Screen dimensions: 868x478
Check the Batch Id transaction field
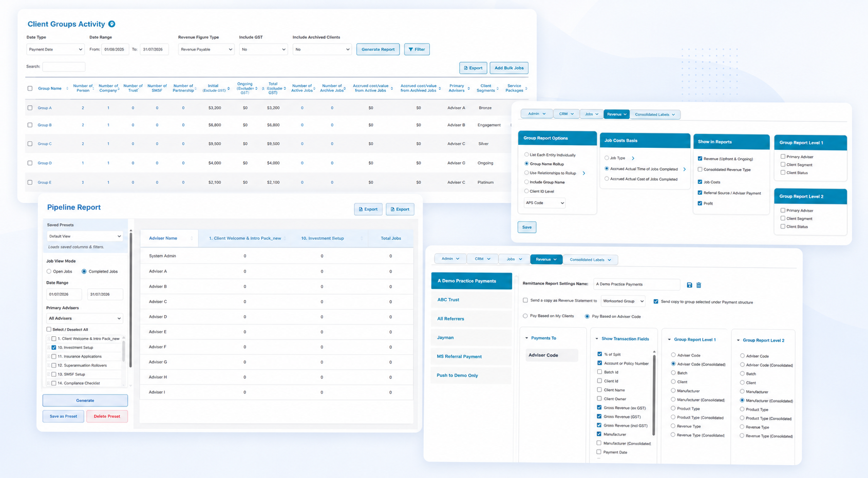599,372
